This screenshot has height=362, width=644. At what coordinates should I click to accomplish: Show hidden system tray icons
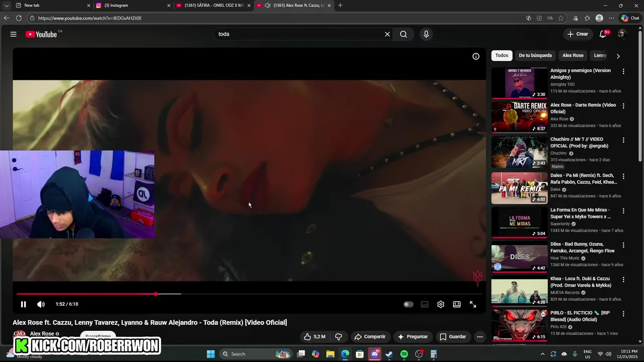pyautogui.click(x=542, y=354)
